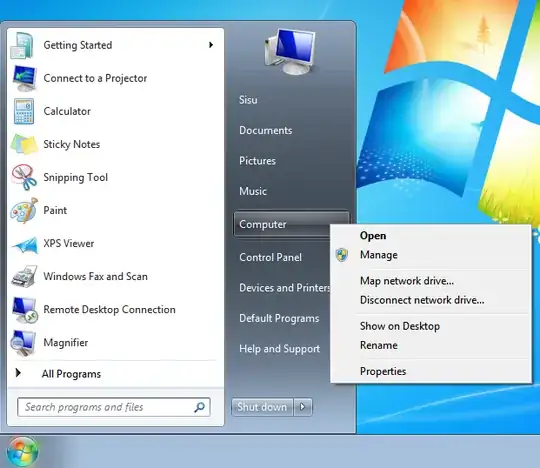This screenshot has height=468, width=540.
Task: Click the Remote Desktop Connection label
Action: [x=109, y=310]
